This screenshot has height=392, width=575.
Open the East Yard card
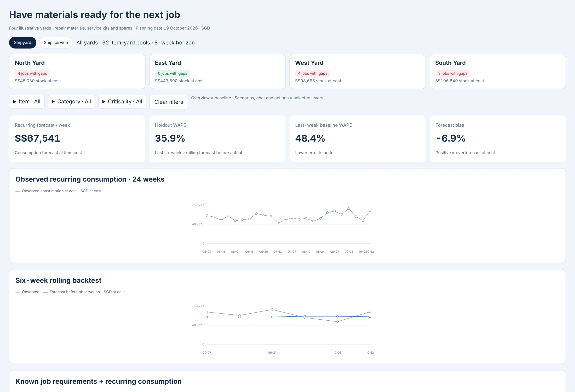[217, 71]
